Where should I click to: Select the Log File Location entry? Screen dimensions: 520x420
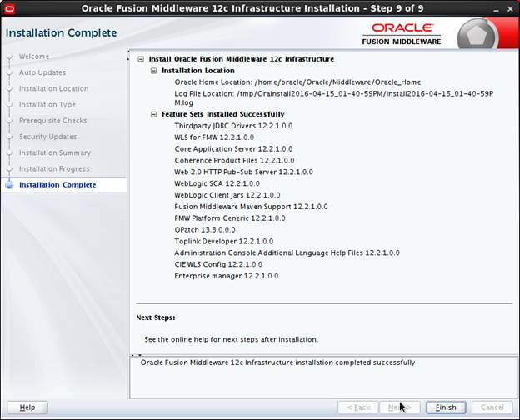click(333, 93)
